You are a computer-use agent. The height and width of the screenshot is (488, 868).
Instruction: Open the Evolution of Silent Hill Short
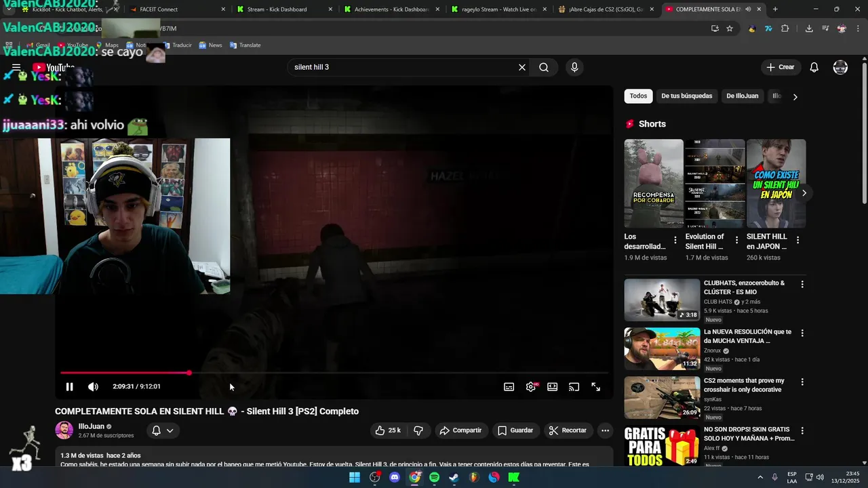click(715, 183)
